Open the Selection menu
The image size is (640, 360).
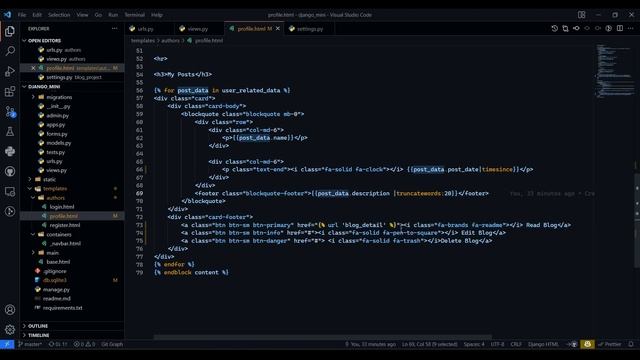point(59,15)
